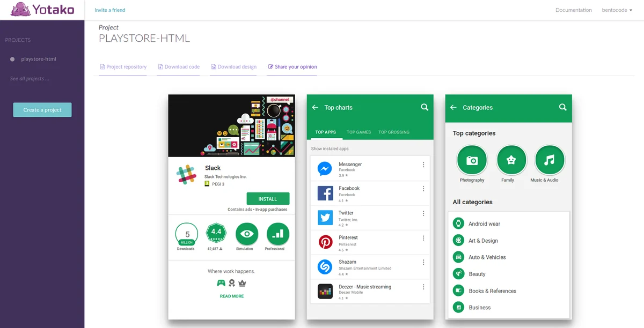Click the Messenger app icon

click(x=325, y=169)
